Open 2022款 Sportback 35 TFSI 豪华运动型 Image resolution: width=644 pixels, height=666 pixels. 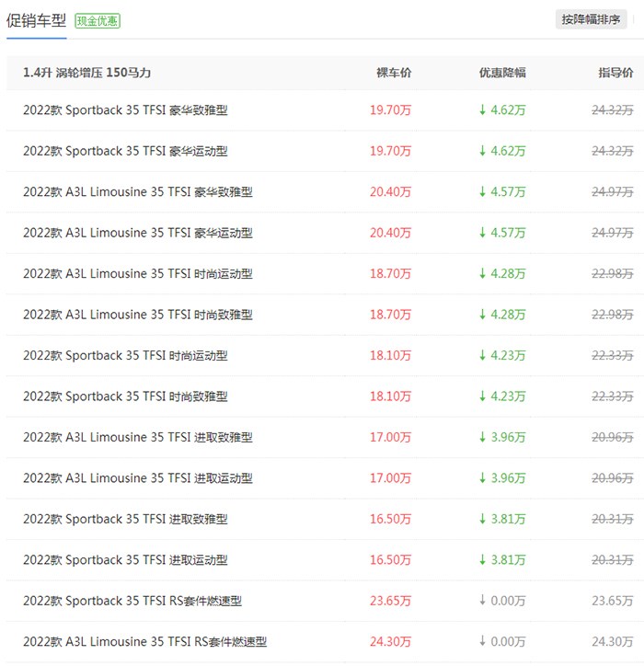click(125, 151)
